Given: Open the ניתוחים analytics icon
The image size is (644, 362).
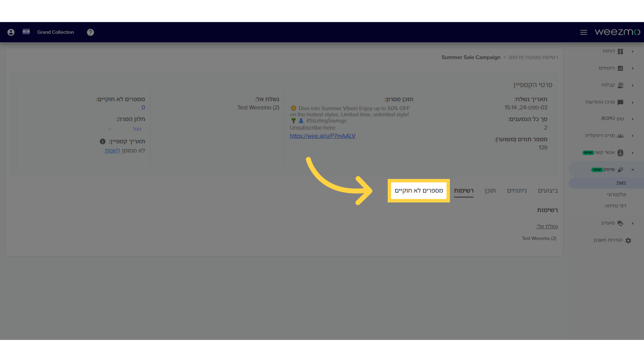Looking at the screenshot, I should (621, 68).
